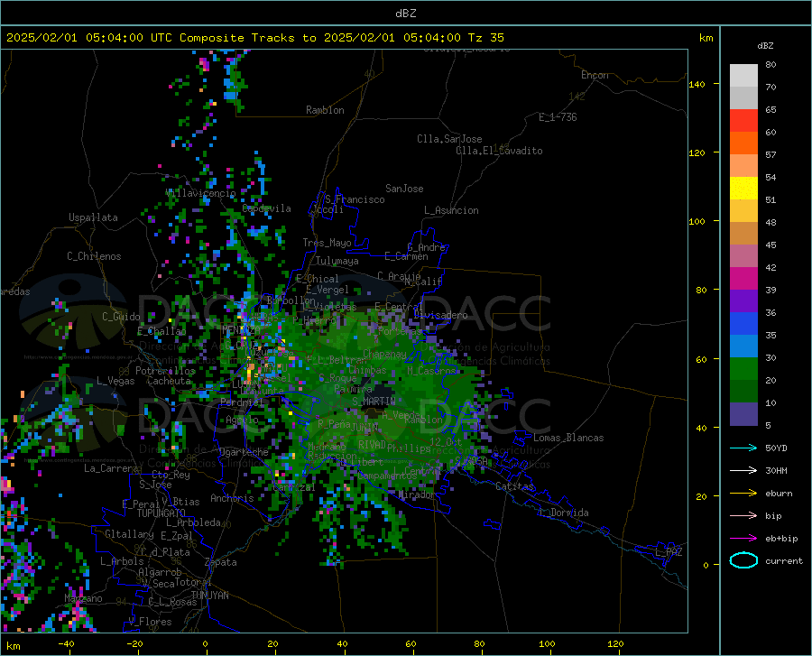Click the 'Ugarteche' place label
This screenshot has height=656, width=812.
(x=244, y=452)
